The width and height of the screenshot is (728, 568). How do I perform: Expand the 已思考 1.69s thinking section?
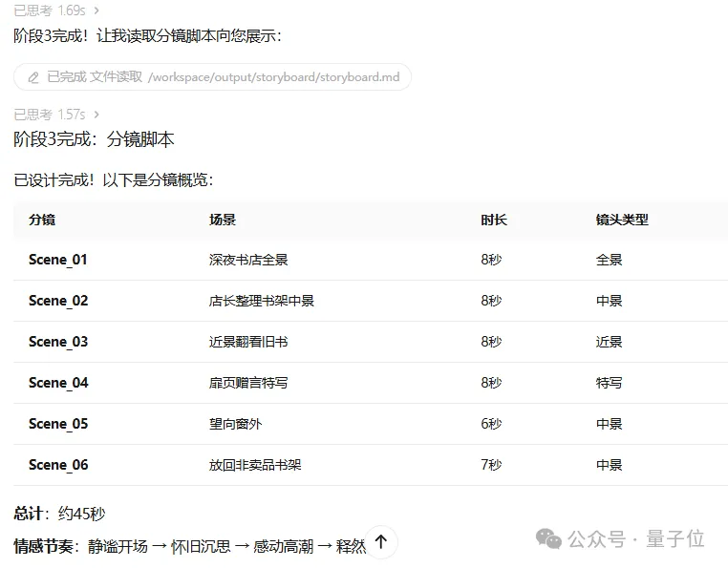pyautogui.click(x=56, y=11)
